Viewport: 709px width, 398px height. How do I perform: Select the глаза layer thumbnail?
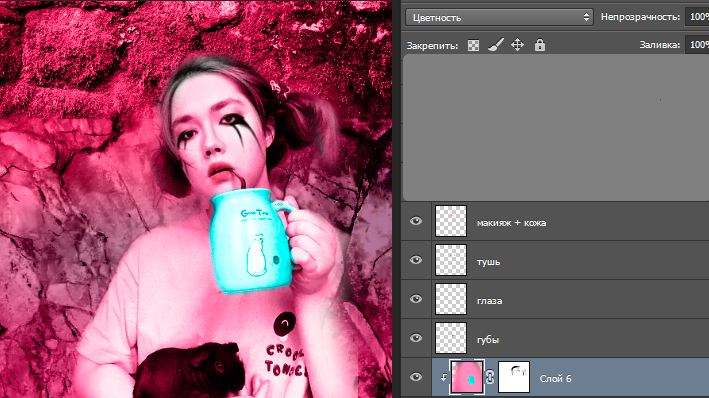click(451, 299)
